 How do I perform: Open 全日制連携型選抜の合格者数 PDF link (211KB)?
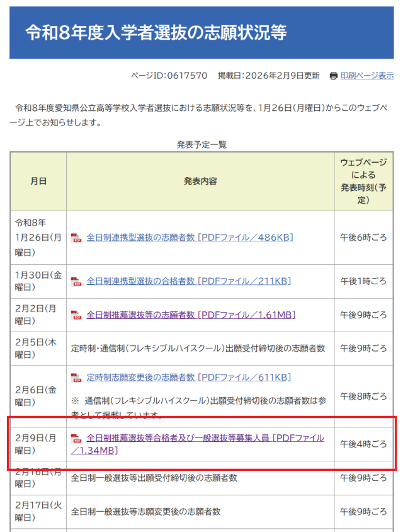click(188, 281)
